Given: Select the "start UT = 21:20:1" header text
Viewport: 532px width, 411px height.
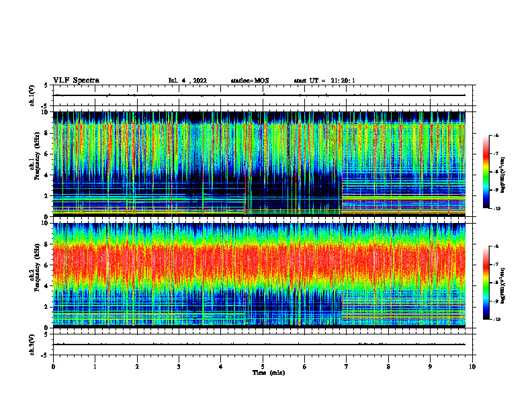Looking at the screenshot, I should tap(324, 81).
